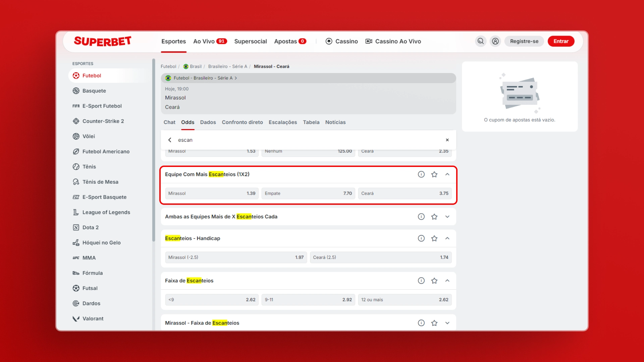Favorite Equipe Com Mais Escanteios with star
644x362 pixels.
(434, 174)
